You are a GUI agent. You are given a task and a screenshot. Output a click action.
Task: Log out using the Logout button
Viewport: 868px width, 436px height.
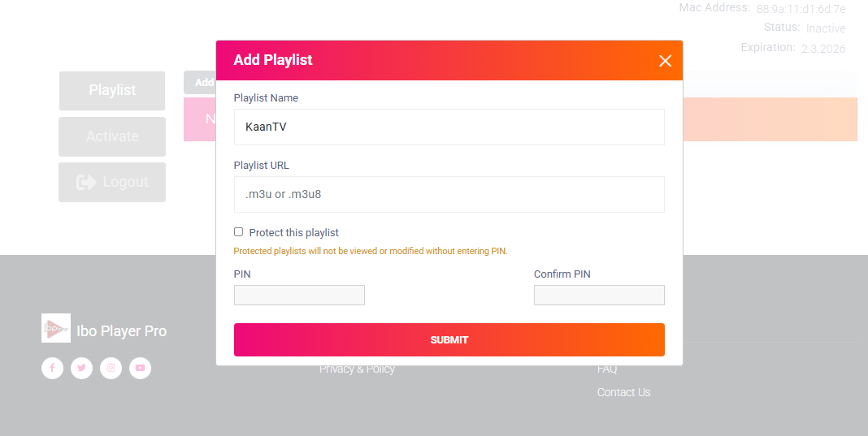pos(112,182)
